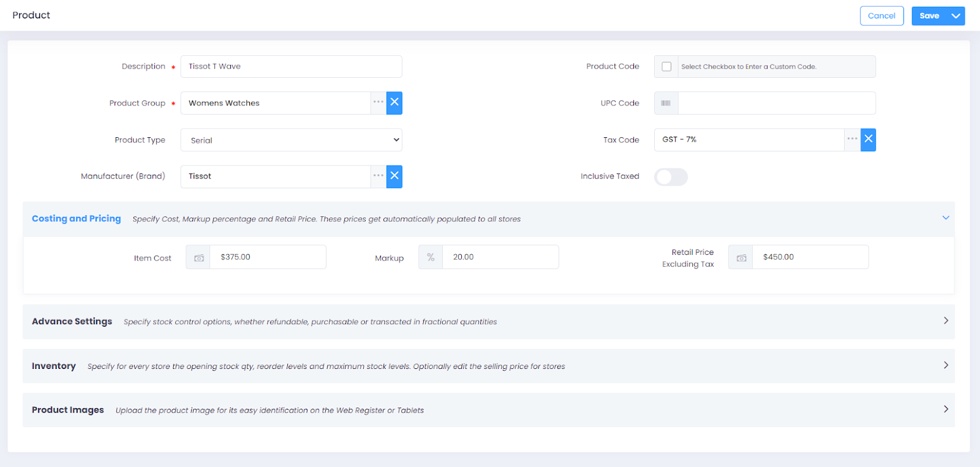
Task: Expand the Inventory section
Action: pyautogui.click(x=945, y=365)
